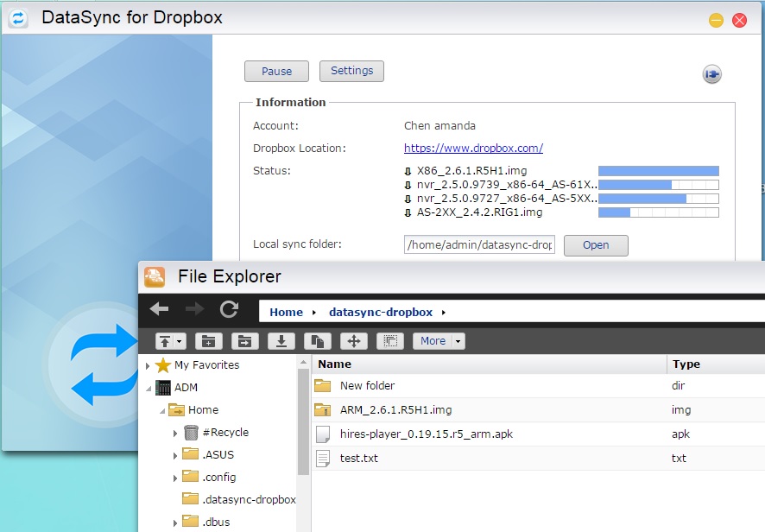765x532 pixels.
Task: Click Home in the breadcrumb path
Action: pyautogui.click(x=287, y=312)
